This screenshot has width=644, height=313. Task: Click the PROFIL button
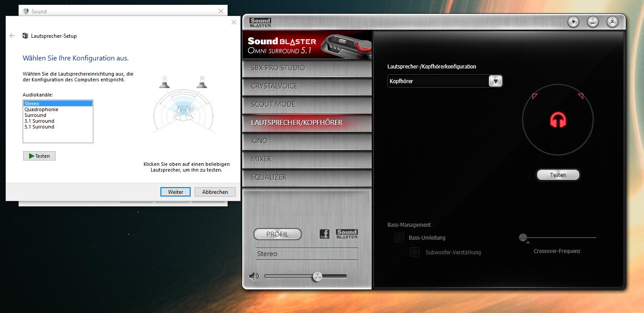(277, 234)
